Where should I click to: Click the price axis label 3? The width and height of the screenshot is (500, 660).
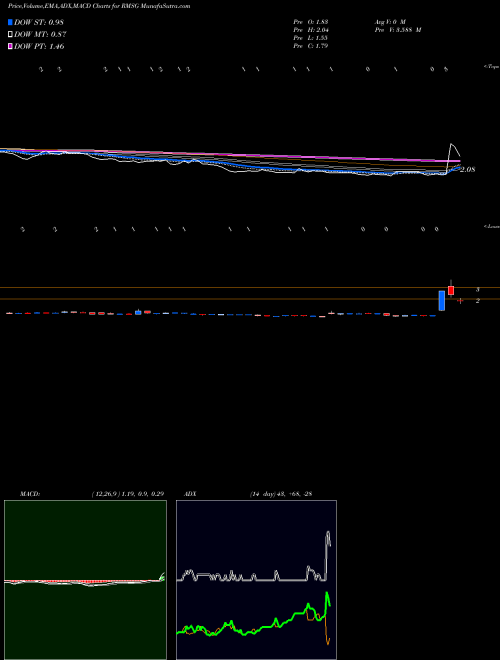[x=478, y=290]
